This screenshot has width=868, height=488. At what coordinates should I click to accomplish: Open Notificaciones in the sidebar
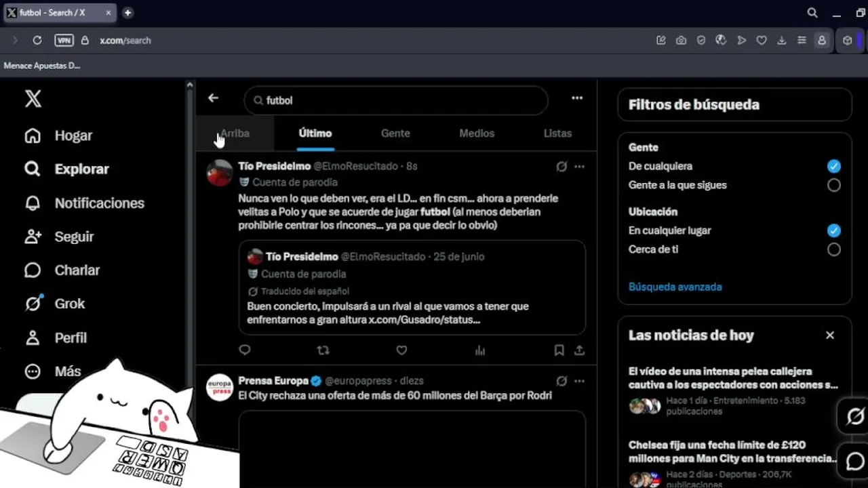click(84, 203)
